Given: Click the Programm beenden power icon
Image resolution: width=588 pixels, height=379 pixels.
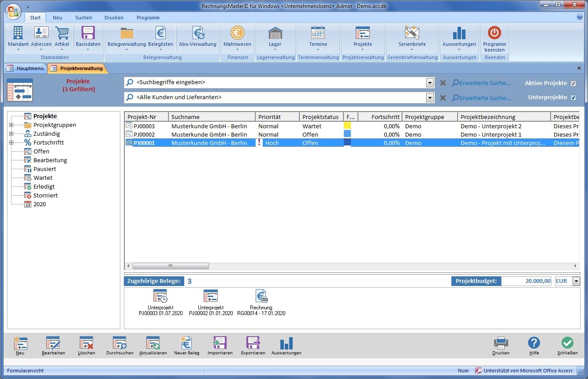Looking at the screenshot, I should (494, 33).
